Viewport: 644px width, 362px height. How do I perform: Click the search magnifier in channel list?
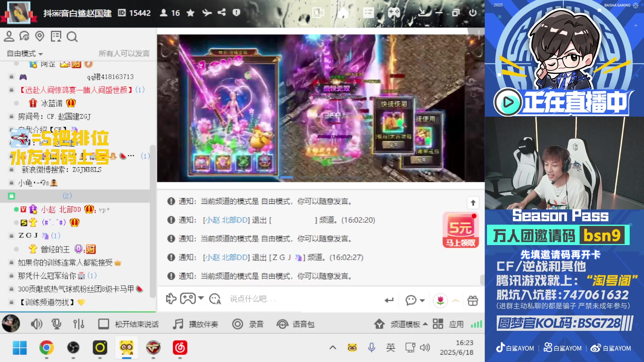tap(72, 36)
